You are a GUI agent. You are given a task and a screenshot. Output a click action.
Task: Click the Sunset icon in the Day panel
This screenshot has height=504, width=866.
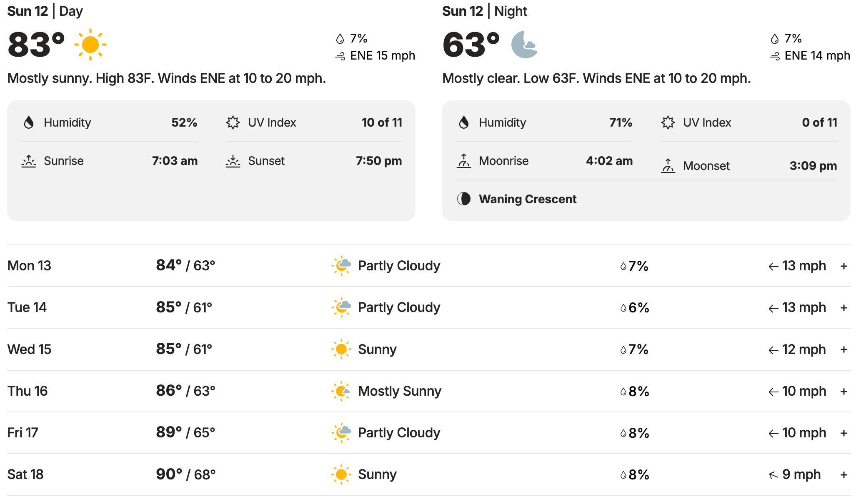point(233,161)
